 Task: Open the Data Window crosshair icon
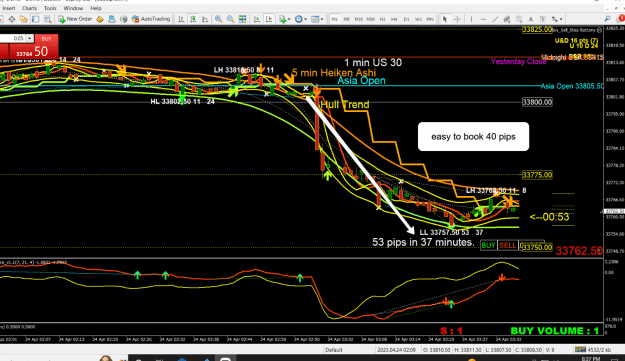click(x=12, y=19)
